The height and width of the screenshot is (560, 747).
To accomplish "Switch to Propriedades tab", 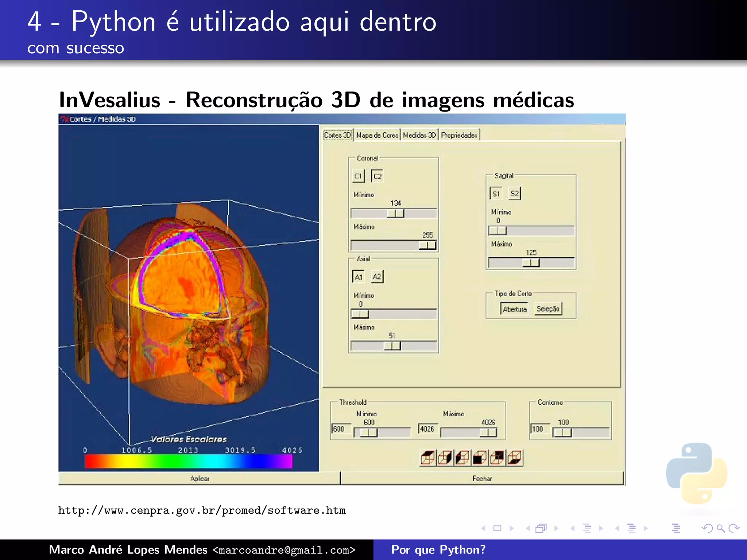I will click(x=459, y=135).
